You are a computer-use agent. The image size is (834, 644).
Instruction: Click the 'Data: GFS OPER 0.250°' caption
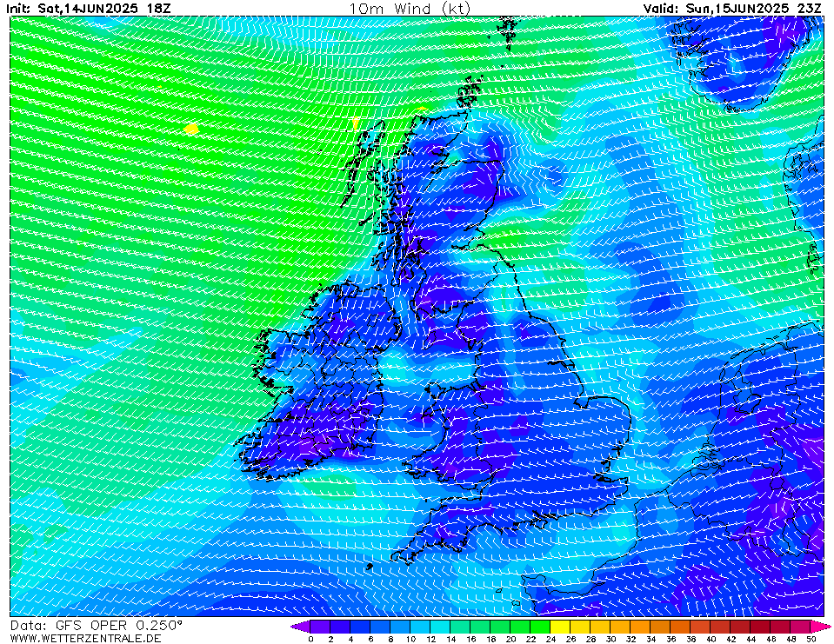97,625
